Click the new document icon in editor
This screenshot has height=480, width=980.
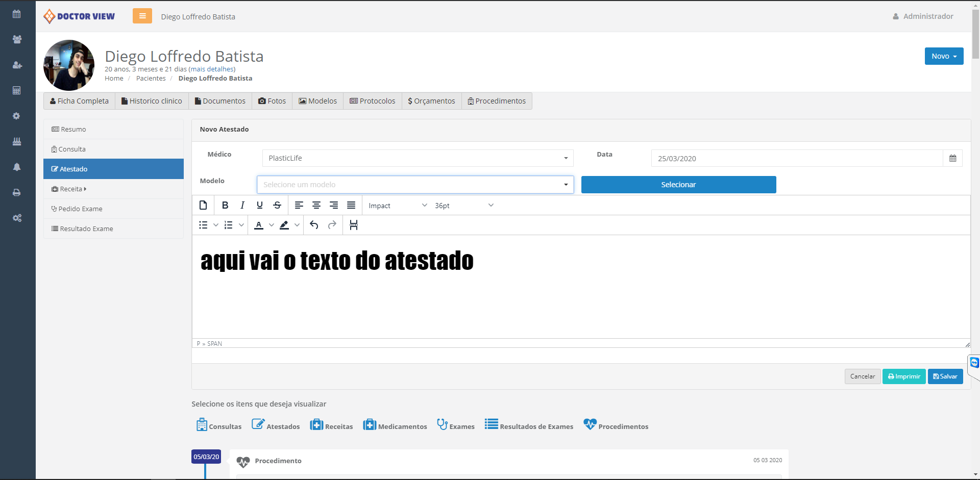point(203,205)
